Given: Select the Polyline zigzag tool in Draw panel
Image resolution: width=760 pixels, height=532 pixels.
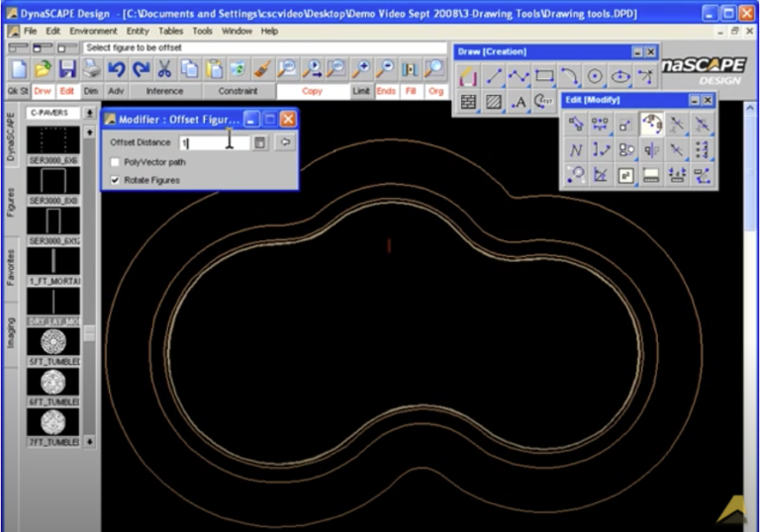Looking at the screenshot, I should (x=519, y=76).
